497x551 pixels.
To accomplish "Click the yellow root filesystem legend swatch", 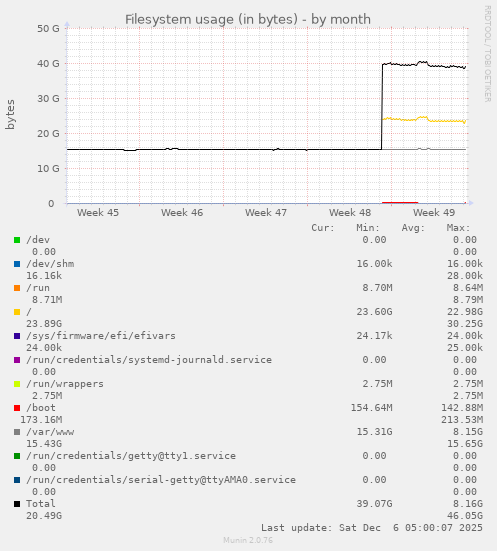I will click(17, 312).
